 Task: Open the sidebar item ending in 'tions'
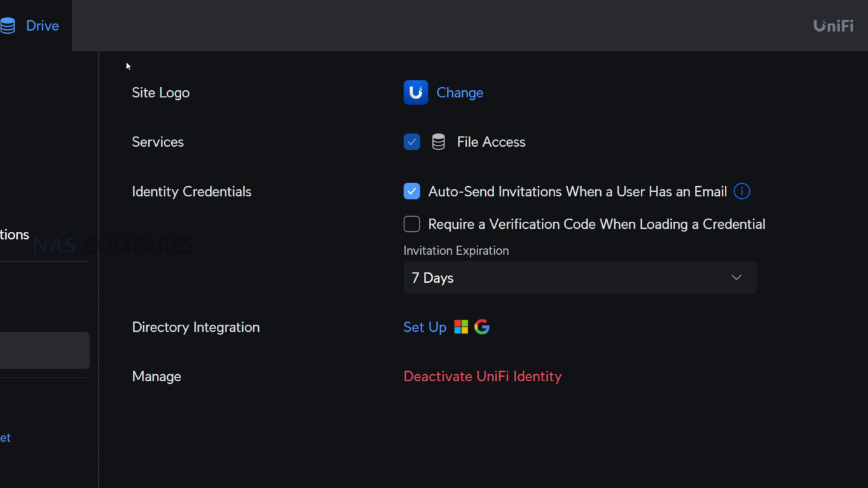15,234
